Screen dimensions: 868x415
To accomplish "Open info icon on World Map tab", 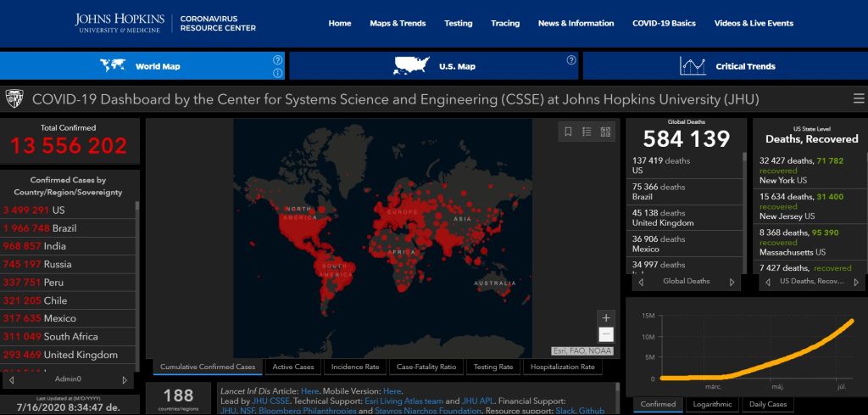I will pos(277,73).
